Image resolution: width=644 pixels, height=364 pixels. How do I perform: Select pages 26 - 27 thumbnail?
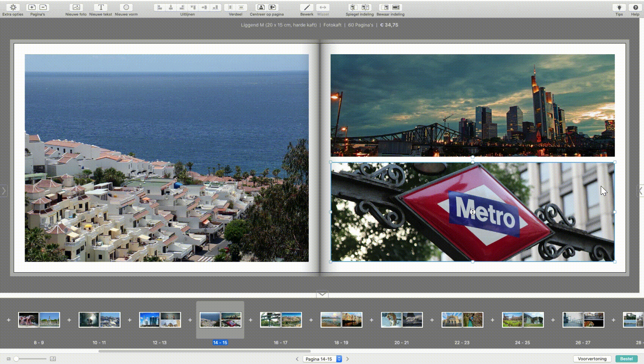click(583, 320)
